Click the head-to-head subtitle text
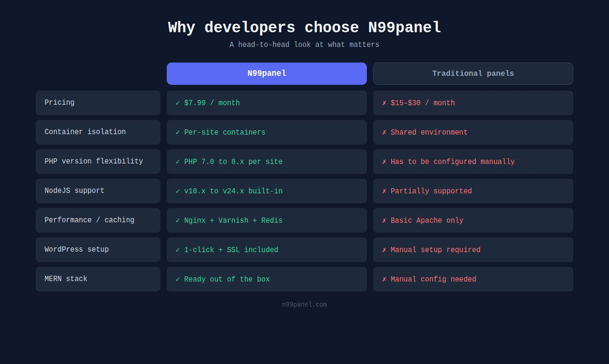The width and height of the screenshot is (609, 364). click(304, 45)
